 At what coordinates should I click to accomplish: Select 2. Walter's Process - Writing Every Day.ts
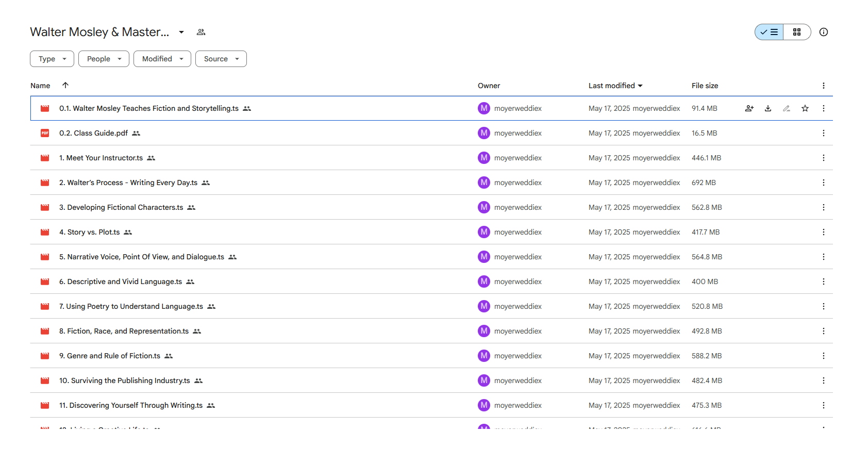[x=431, y=183]
